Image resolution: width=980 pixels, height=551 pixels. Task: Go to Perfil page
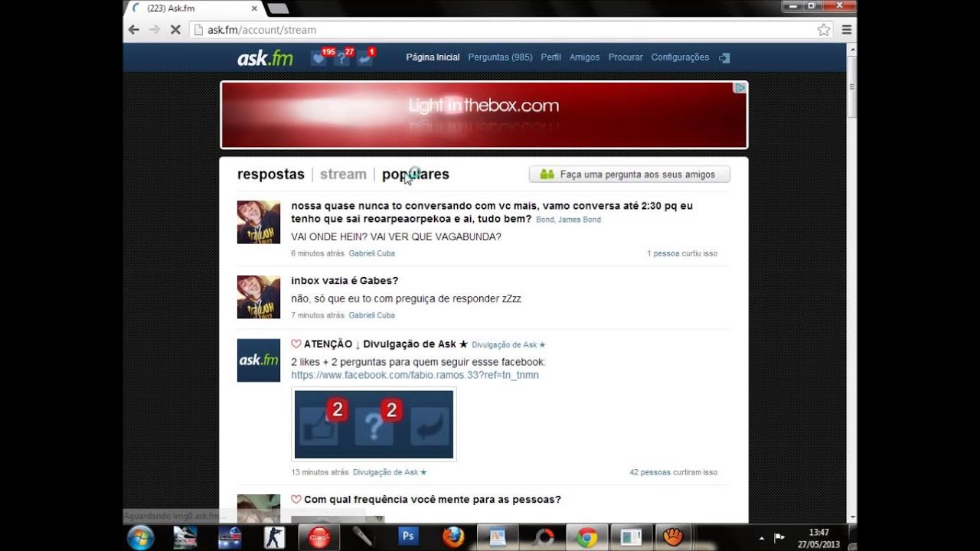(550, 57)
